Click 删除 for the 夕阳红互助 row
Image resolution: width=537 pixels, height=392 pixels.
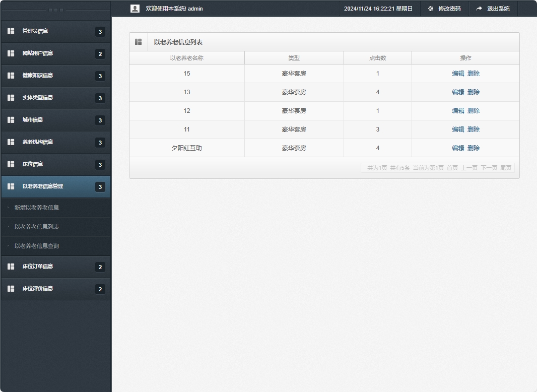pos(474,148)
